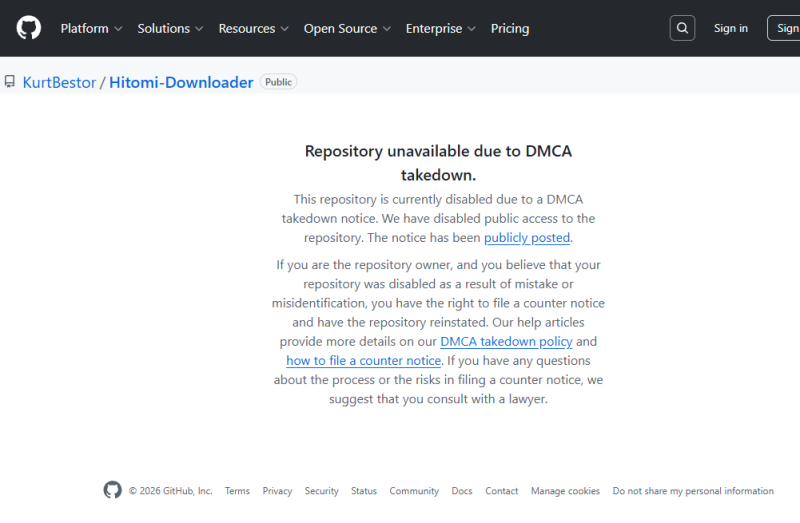Click the Repository unavailable heading
The image size is (800, 523).
pos(438,163)
